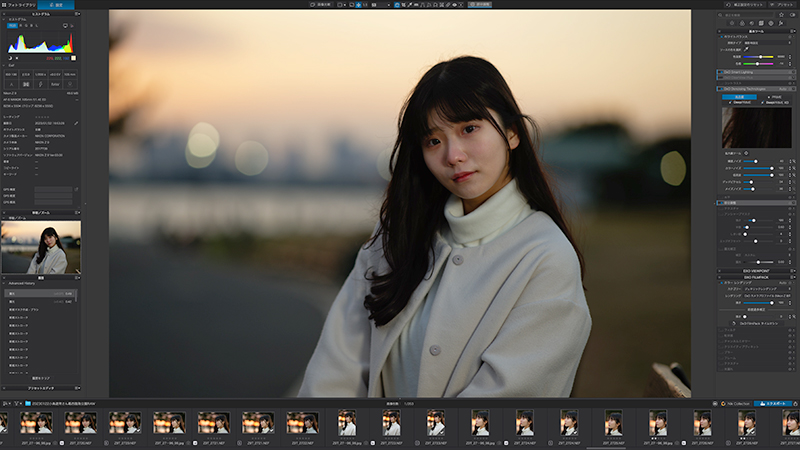Open the 基本ツール palette menu icon
Viewport: 800px width, 450px height.
793,31
